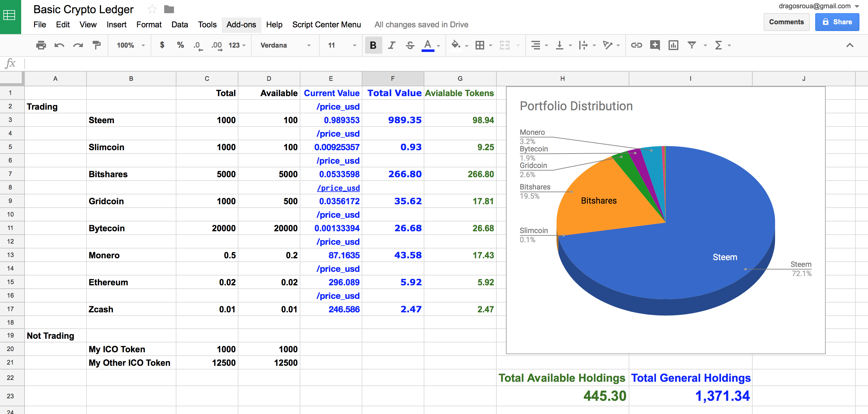Select the Monero price cell 87.1635
Image resolution: width=868 pixels, height=414 pixels.
tap(330, 255)
